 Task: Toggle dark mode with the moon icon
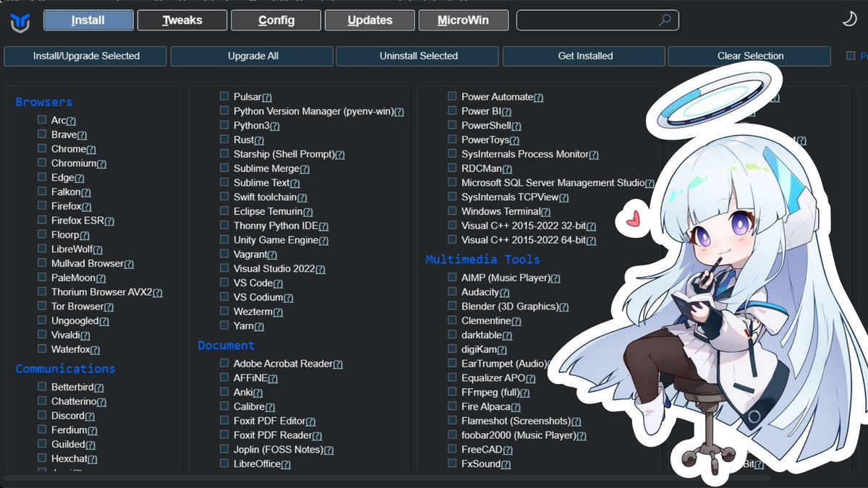pos(849,20)
